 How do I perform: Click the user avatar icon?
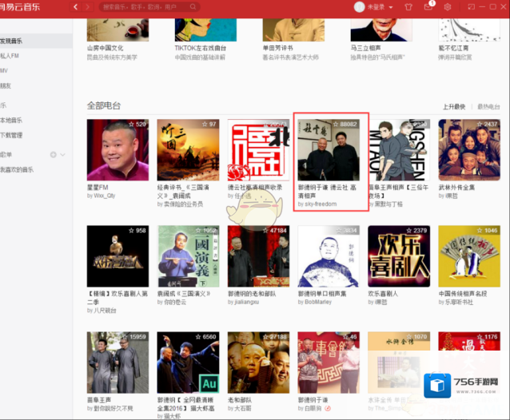(359, 7)
